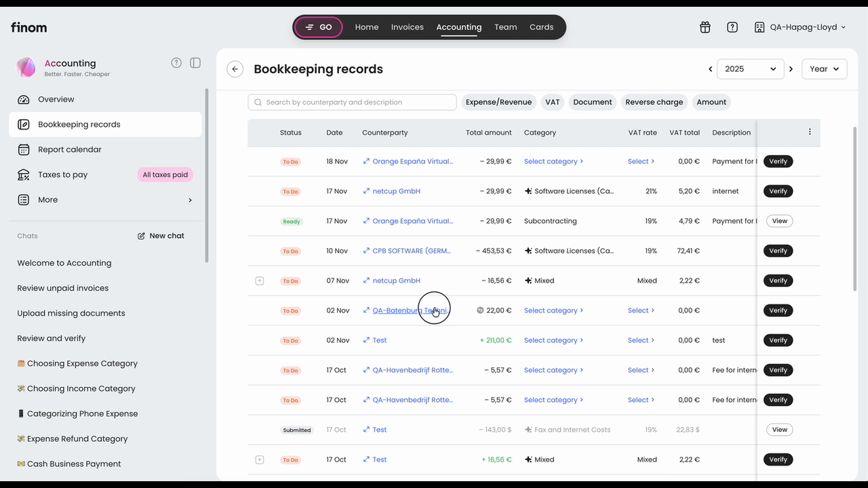Image resolution: width=868 pixels, height=488 pixels.
Task: Click the Report calendar icon
Action: [24, 150]
